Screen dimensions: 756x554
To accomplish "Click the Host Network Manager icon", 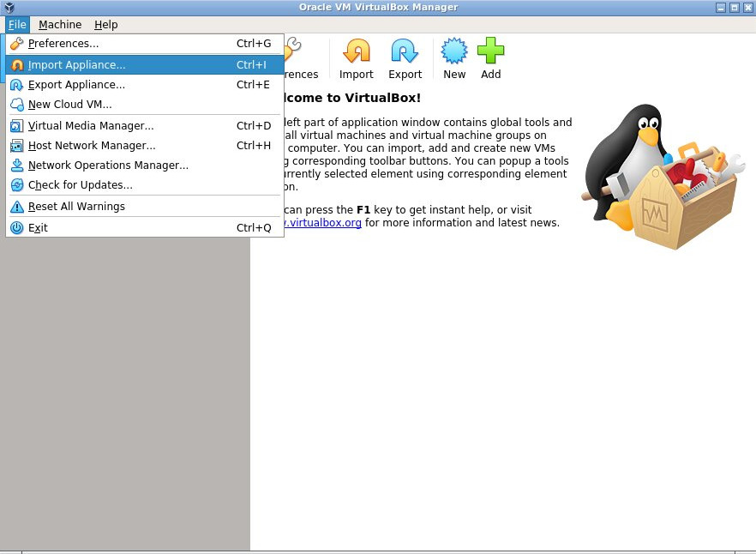I will [x=17, y=146].
